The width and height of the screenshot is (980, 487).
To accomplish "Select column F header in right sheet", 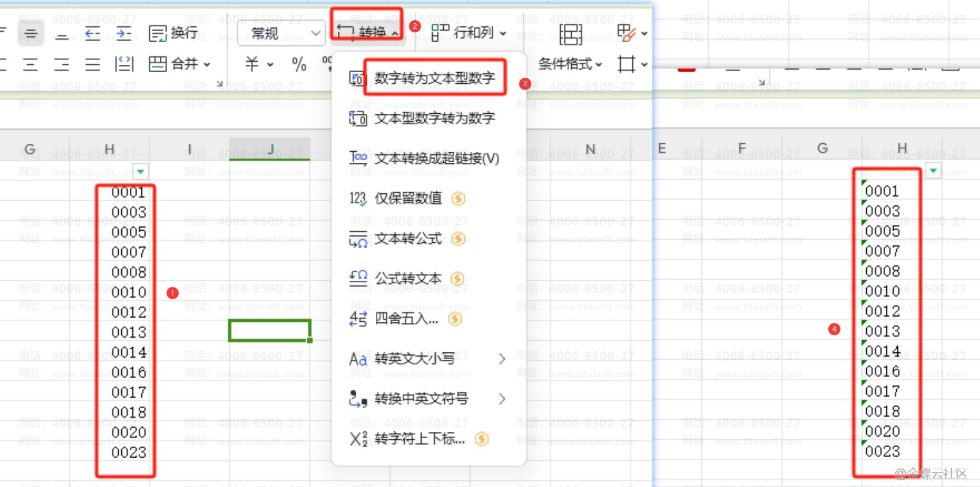I will [x=742, y=149].
